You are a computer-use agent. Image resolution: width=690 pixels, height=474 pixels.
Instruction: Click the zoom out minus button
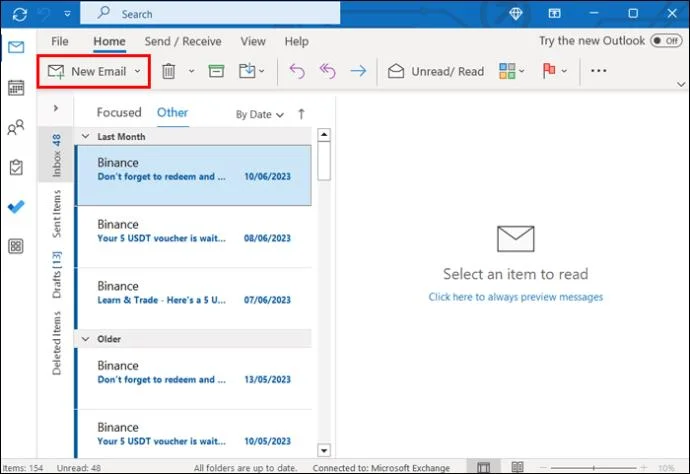pyautogui.click(x=543, y=467)
